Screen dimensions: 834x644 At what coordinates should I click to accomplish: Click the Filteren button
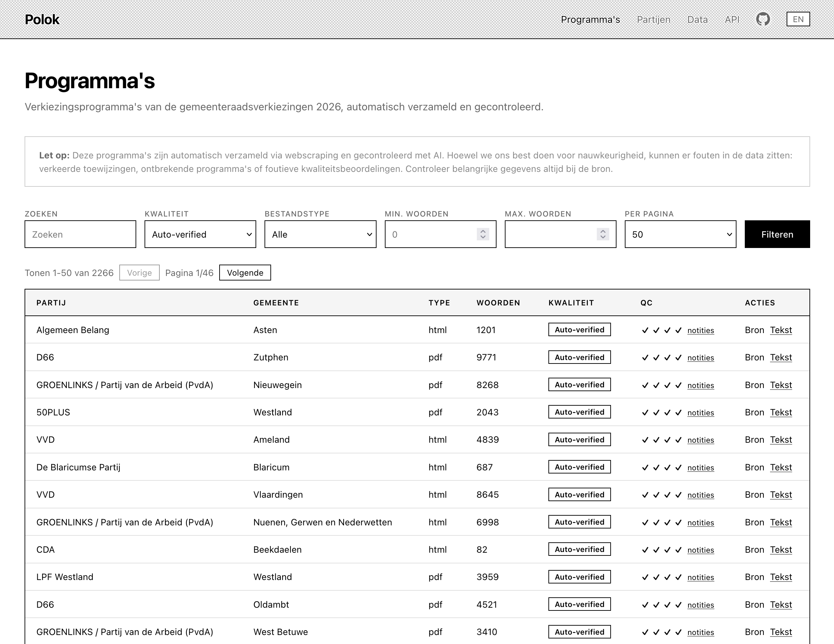point(777,234)
